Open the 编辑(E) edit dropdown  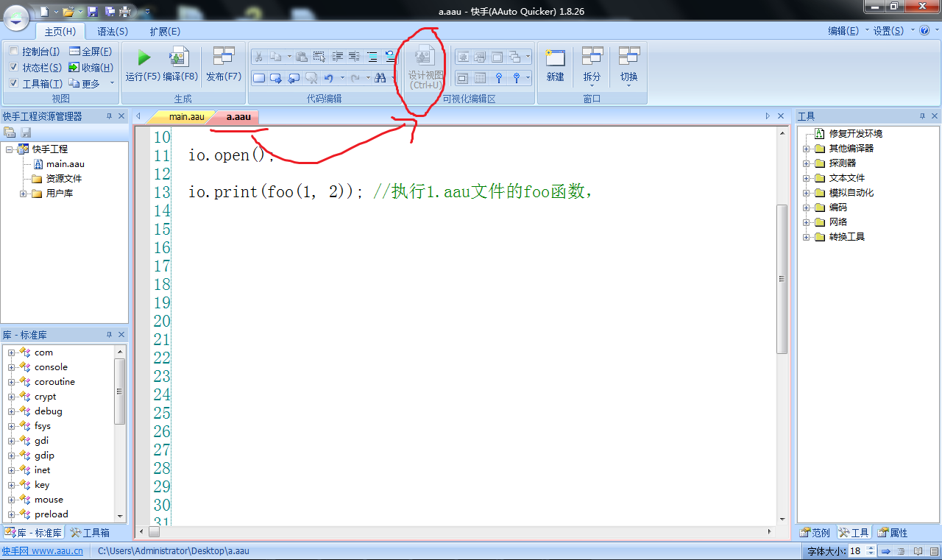[x=847, y=31]
